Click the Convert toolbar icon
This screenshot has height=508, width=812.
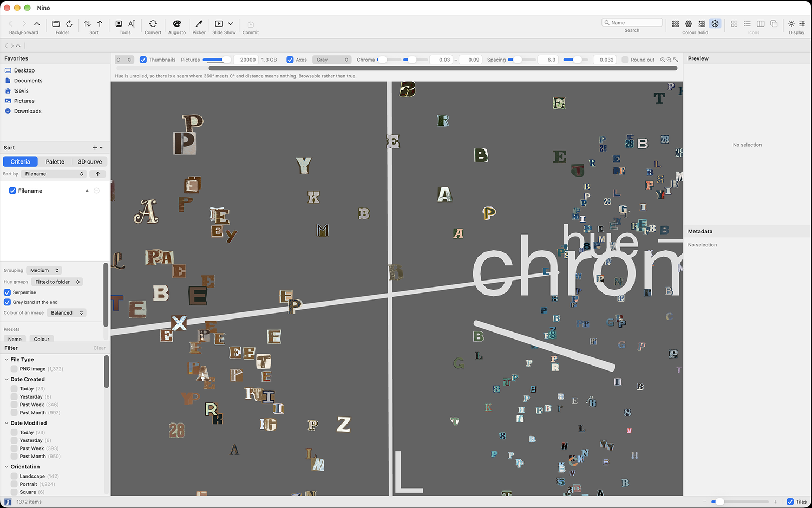(x=153, y=24)
